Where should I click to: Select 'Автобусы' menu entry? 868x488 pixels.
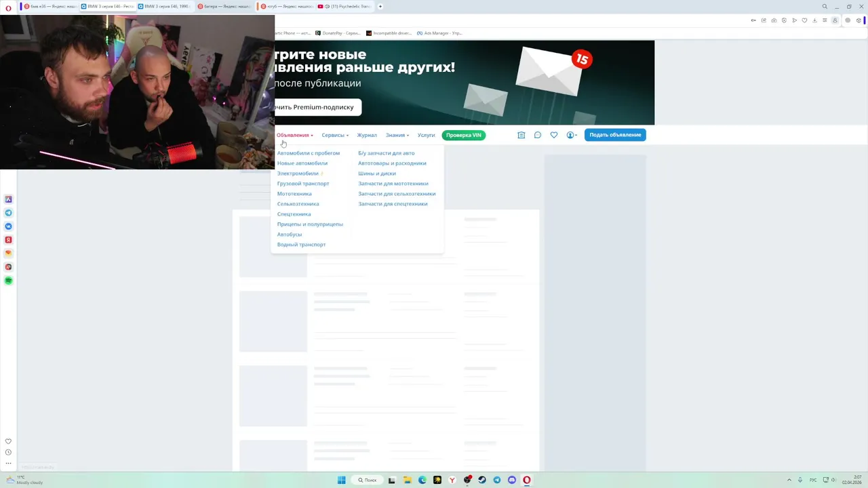tap(290, 235)
